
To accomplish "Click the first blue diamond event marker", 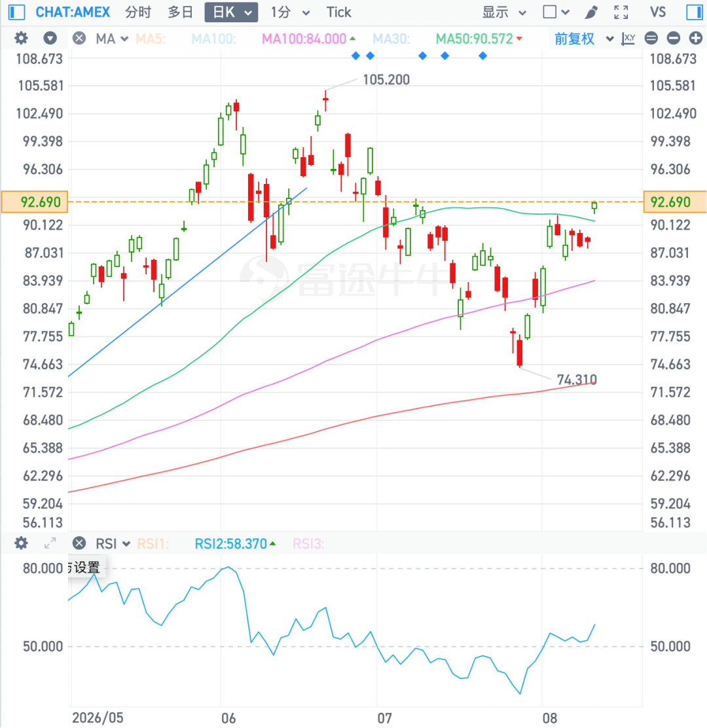I will (x=355, y=56).
